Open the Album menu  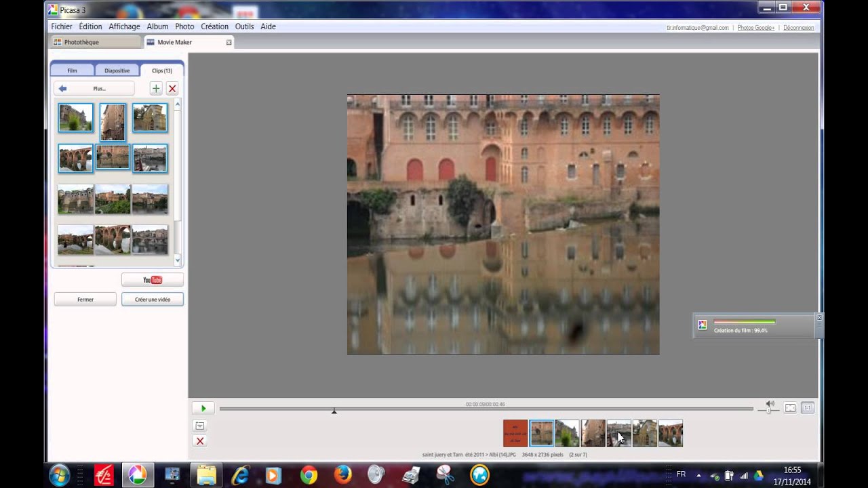[x=157, y=26]
